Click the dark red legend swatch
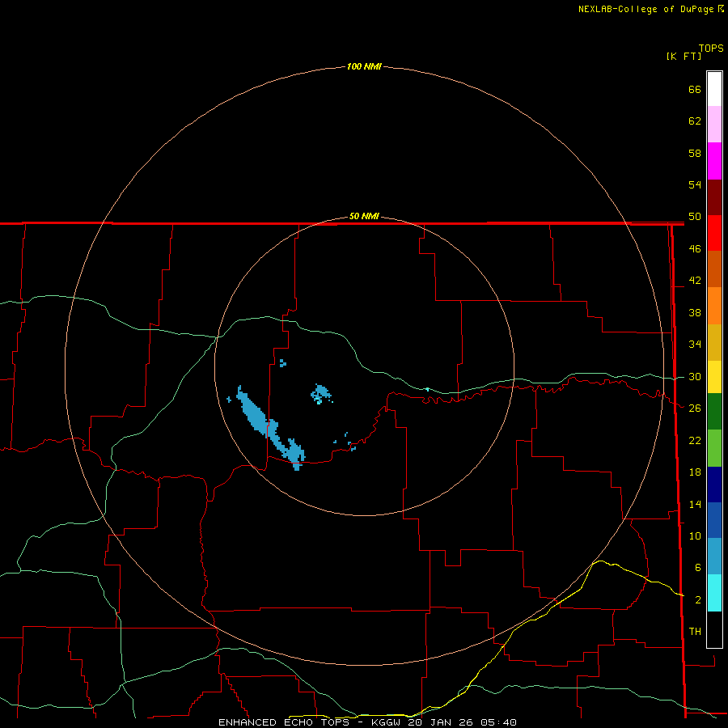This screenshot has height=728, width=728. 714,197
